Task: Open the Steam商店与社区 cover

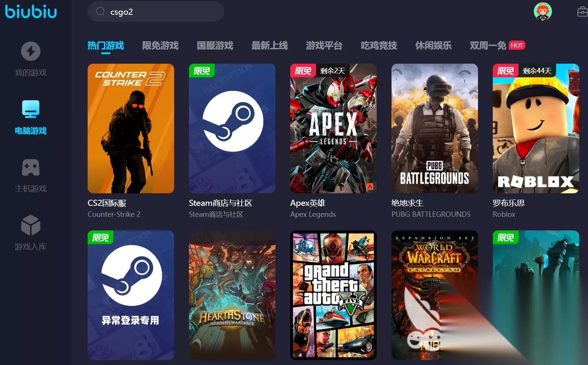Action: point(232,128)
